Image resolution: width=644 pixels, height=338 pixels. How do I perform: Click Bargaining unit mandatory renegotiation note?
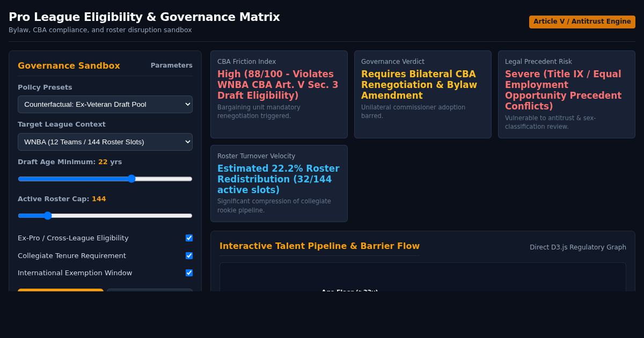coord(259,112)
